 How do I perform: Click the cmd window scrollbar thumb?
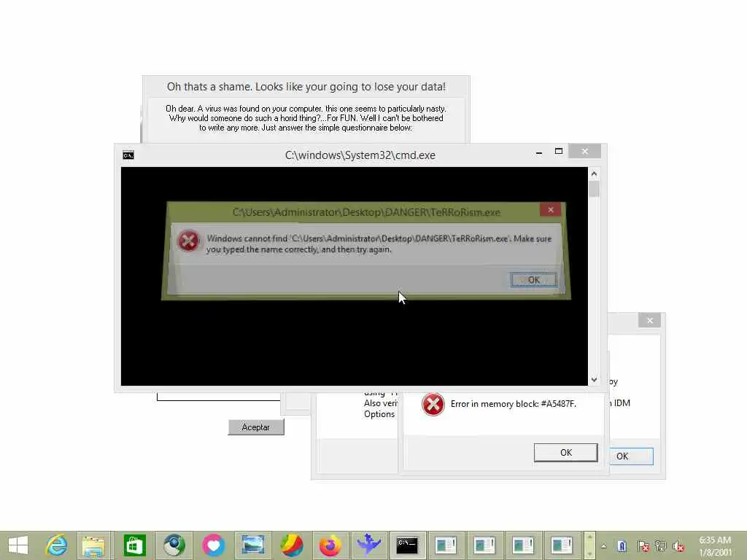coord(594,189)
